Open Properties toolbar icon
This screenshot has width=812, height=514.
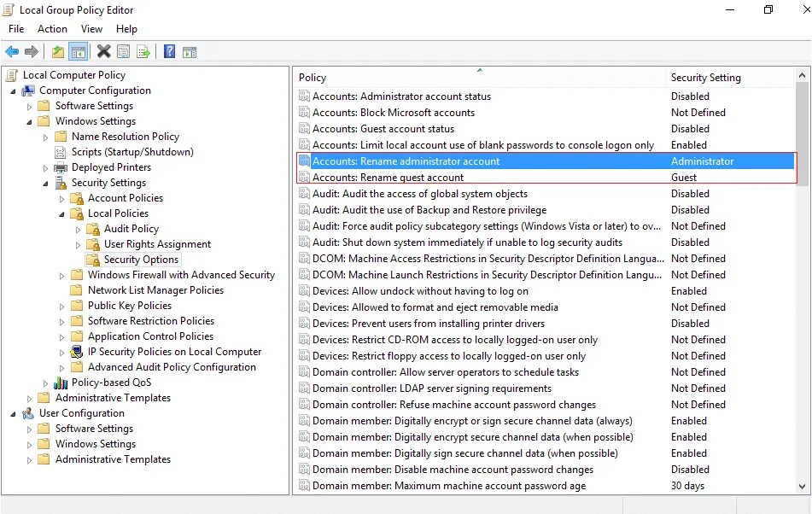point(123,52)
